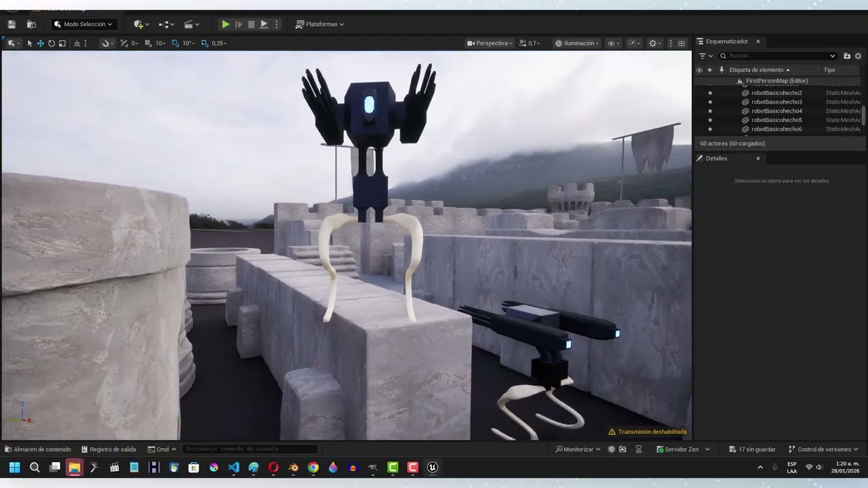Select the Translate move tool

pyautogui.click(x=41, y=43)
